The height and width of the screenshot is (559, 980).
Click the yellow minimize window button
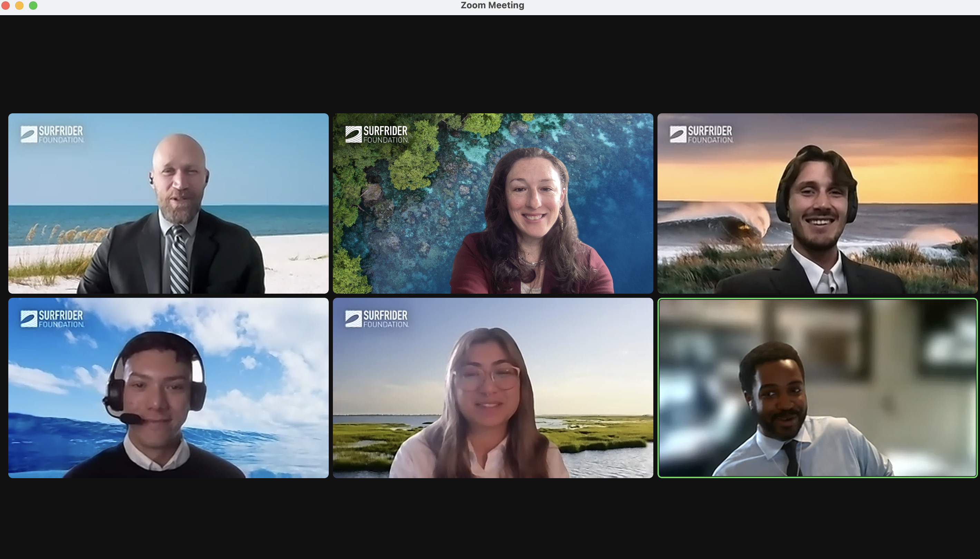(19, 6)
